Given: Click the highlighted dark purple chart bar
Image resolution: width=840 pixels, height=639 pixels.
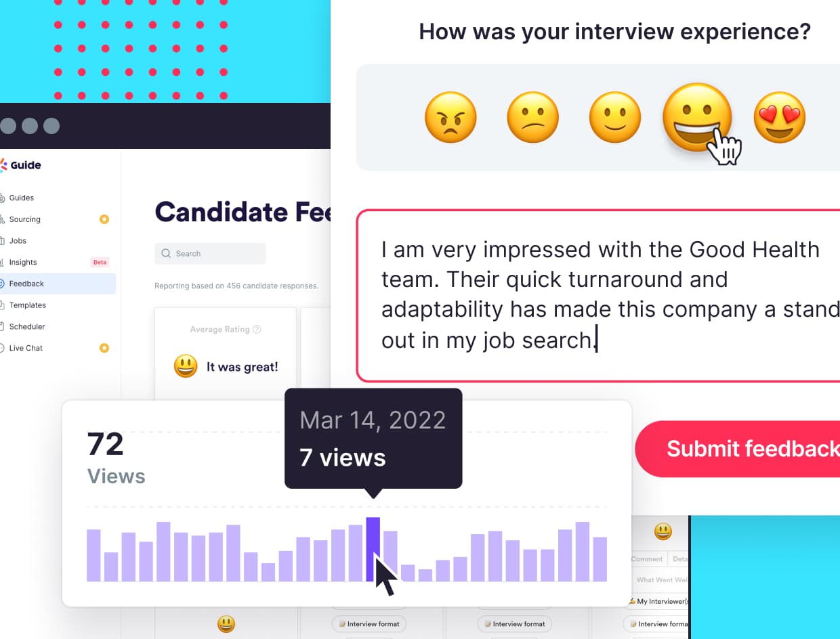Looking at the screenshot, I should click(x=373, y=548).
